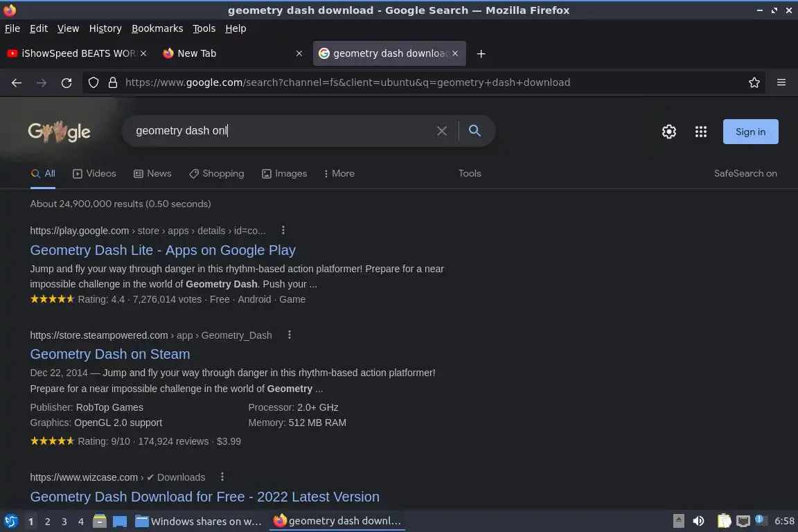Viewport: 798px width, 532px height.
Task: Click the store.steampowered.com result URL
Action: click(x=150, y=335)
